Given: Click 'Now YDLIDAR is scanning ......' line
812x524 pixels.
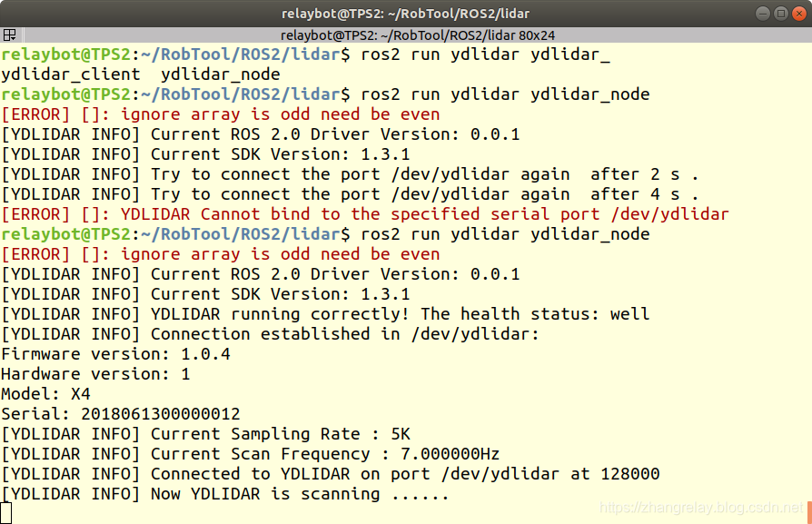Looking at the screenshot, I should (x=225, y=494).
